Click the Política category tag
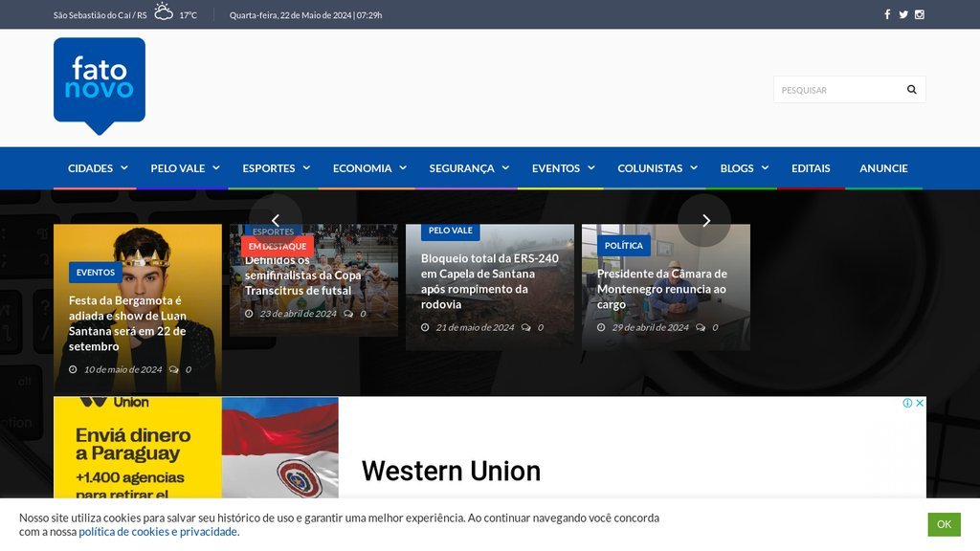 click(x=624, y=246)
